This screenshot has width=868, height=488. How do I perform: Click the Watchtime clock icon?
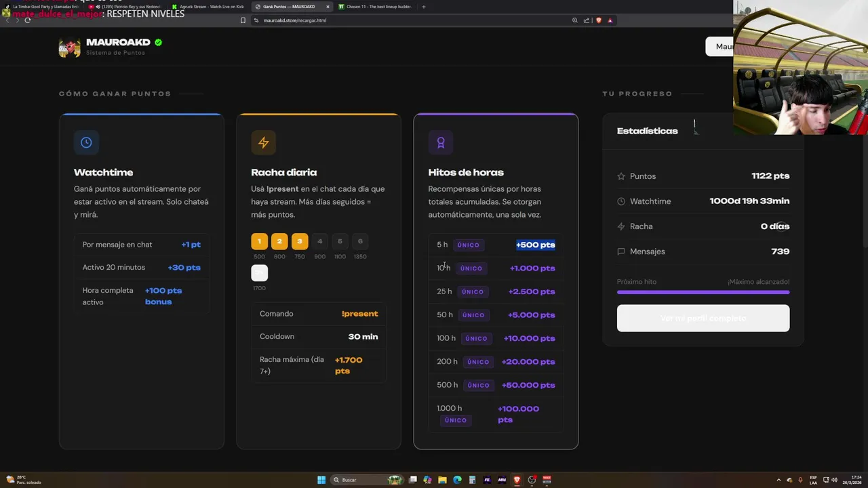tap(86, 142)
